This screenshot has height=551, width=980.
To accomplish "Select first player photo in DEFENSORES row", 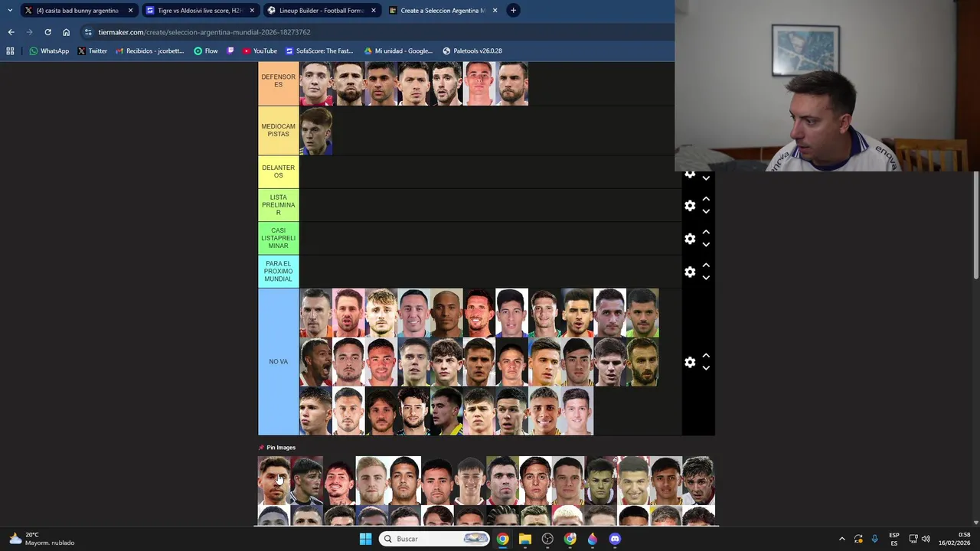I will [x=315, y=83].
